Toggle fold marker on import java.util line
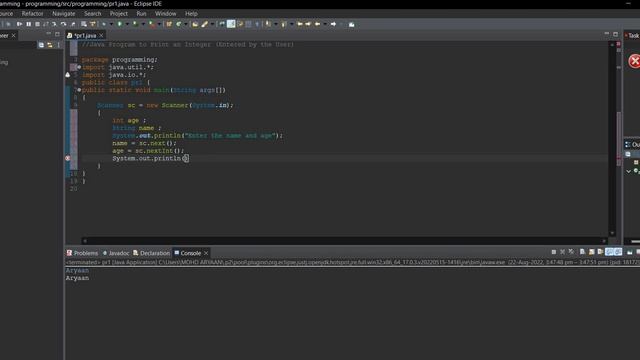Viewport: 640px width, 360px height. (79, 67)
